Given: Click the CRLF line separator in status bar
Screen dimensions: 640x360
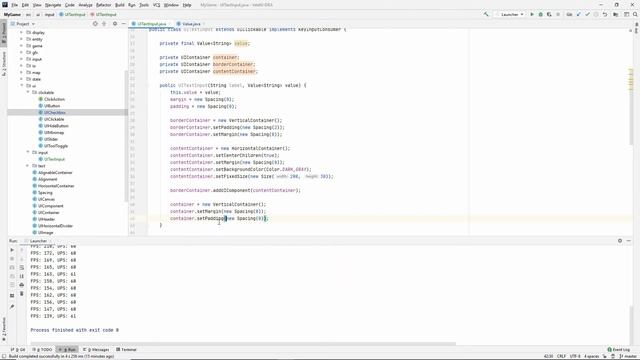Looking at the screenshot, I should (x=561, y=356).
